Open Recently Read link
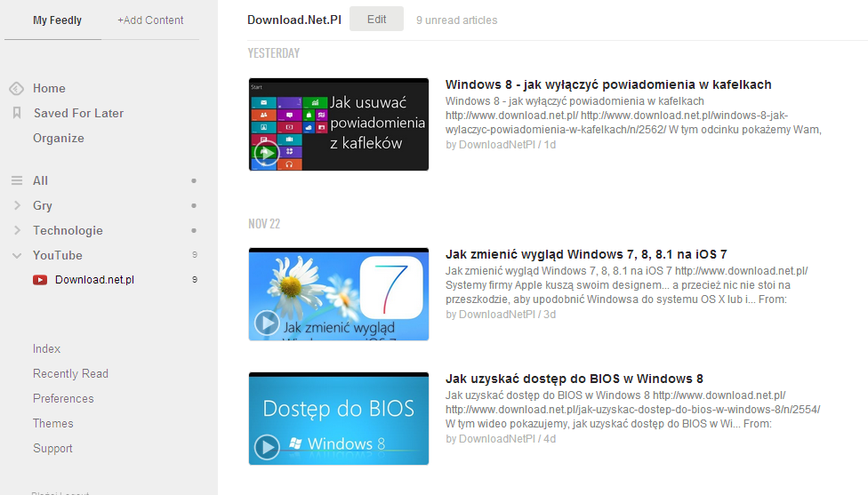Viewport: 868px width, 495px height. pos(70,374)
